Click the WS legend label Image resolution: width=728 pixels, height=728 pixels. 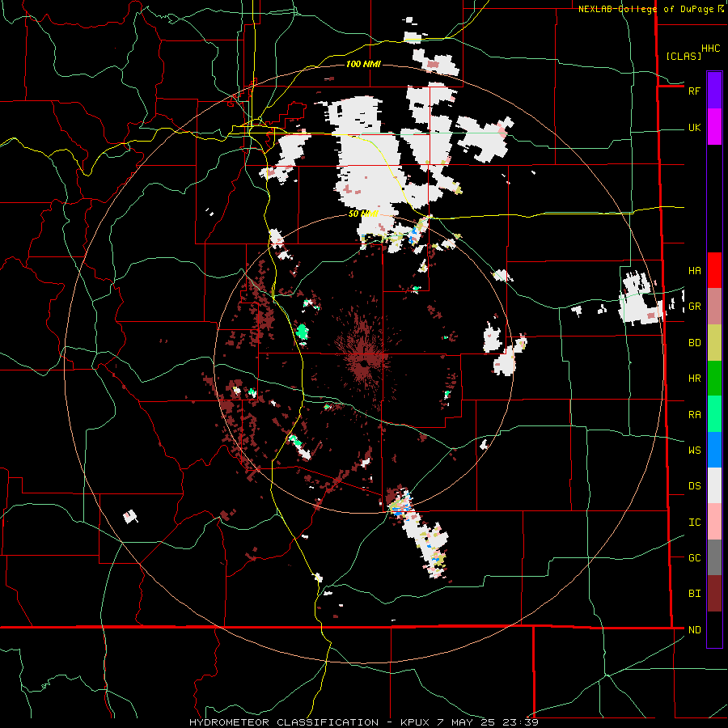(x=694, y=451)
